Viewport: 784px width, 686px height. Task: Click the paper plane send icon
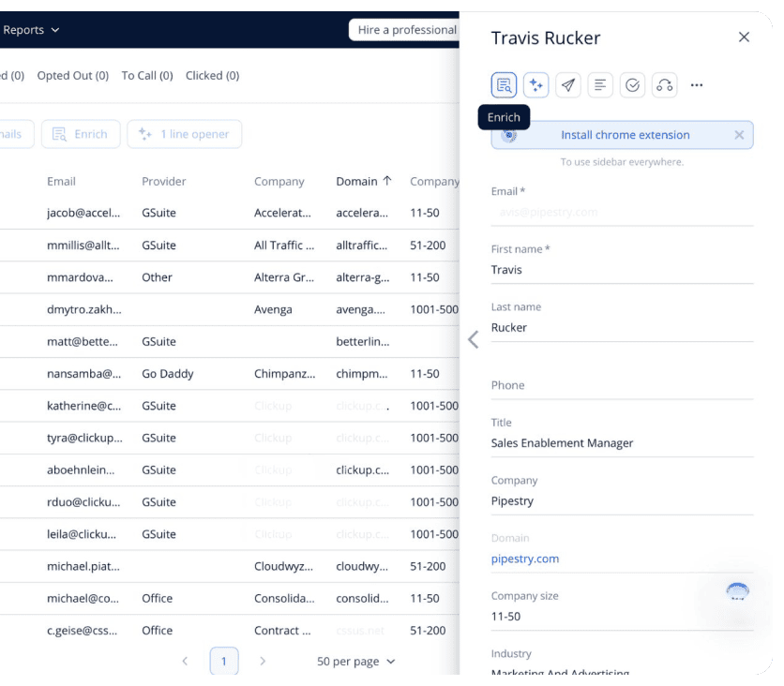[x=568, y=85]
